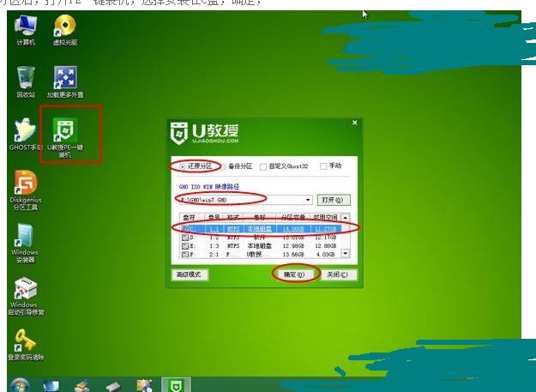Click the U教授 shield taskbar button
This screenshot has height=392, width=536.
pyautogui.click(x=176, y=385)
